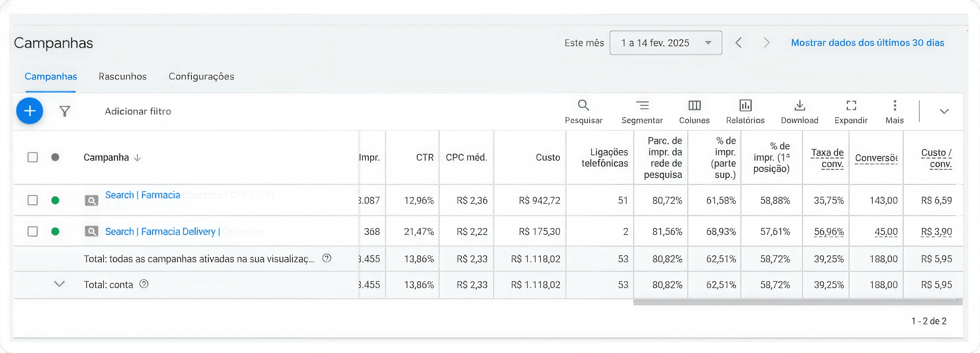Expand the table with Expandir

851,111
